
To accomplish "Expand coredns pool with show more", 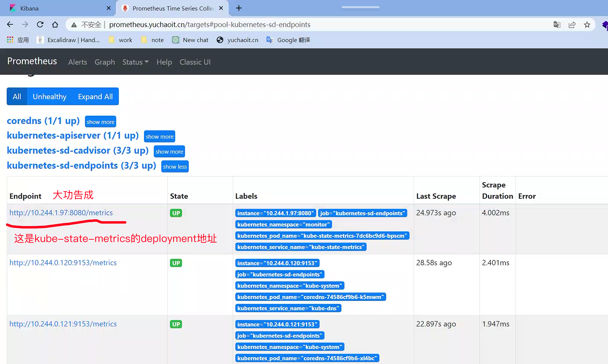I will click(x=100, y=122).
